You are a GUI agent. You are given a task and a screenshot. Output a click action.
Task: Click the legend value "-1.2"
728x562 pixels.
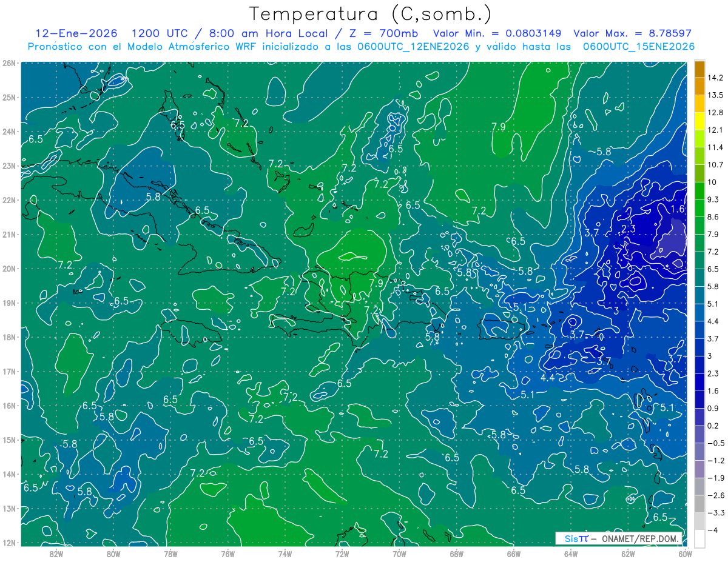pos(716,461)
